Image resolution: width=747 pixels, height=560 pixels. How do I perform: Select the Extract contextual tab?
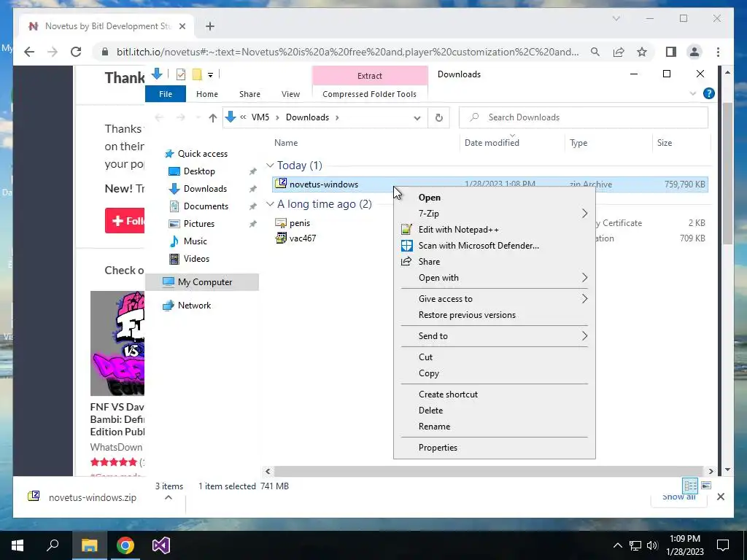coord(370,76)
